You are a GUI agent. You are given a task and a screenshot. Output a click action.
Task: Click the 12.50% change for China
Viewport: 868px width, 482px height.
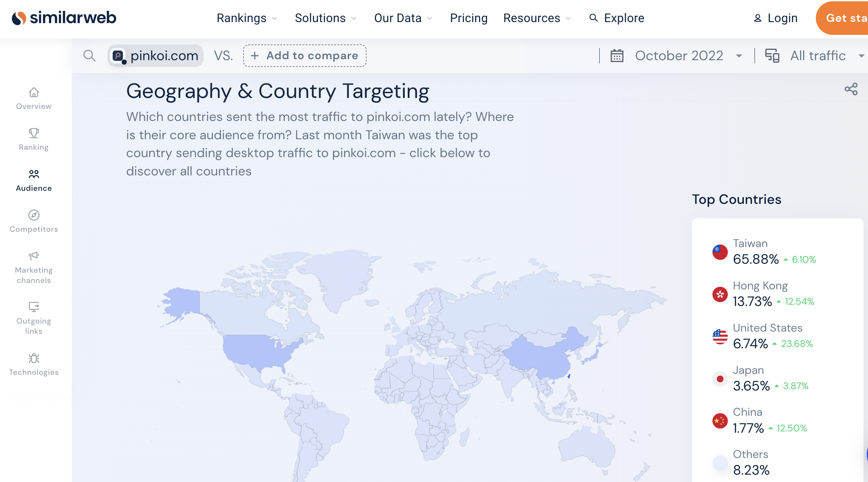pyautogui.click(x=792, y=428)
